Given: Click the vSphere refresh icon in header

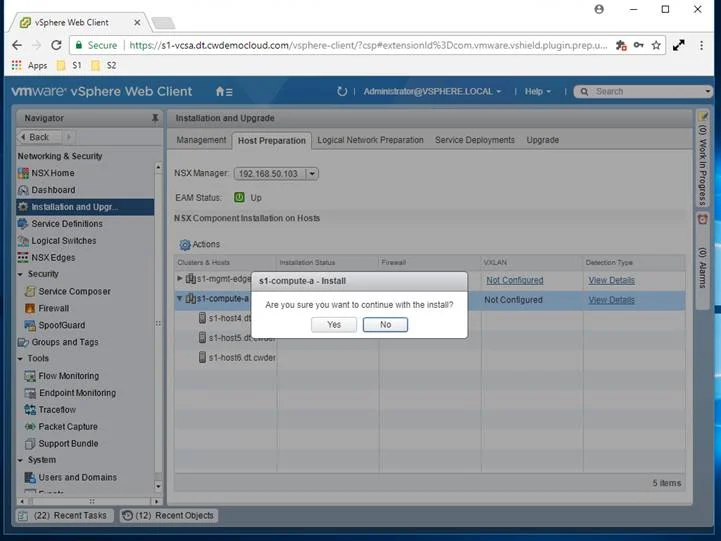Looking at the screenshot, I should (342, 91).
